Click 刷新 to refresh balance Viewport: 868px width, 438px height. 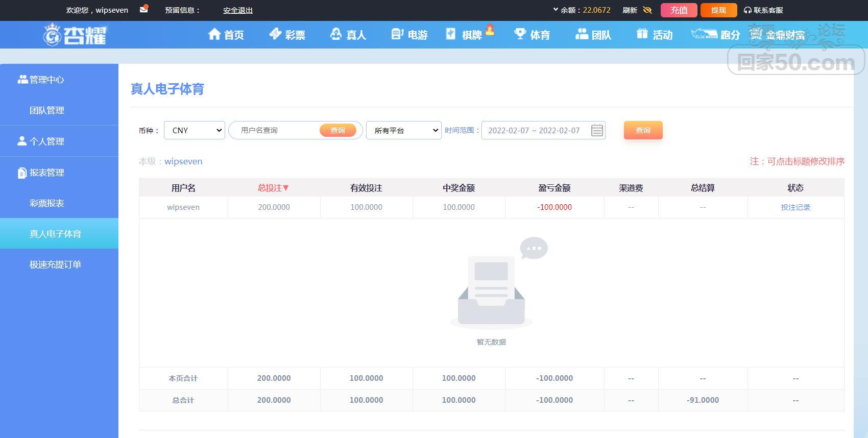(x=630, y=10)
